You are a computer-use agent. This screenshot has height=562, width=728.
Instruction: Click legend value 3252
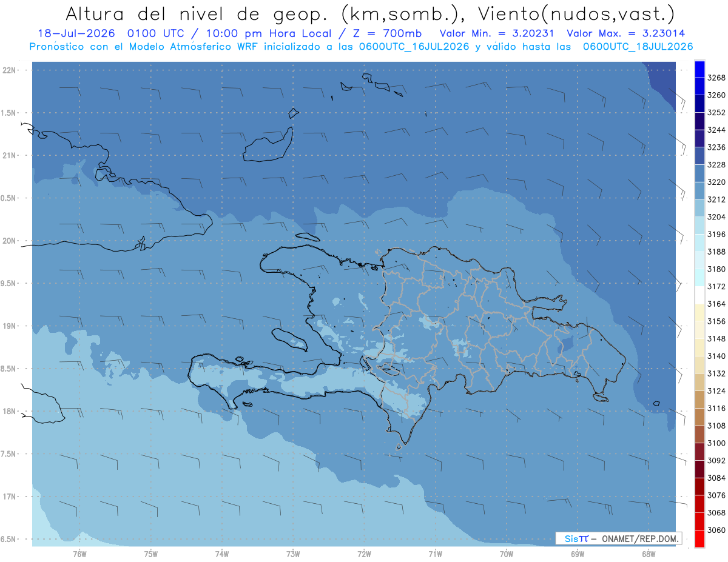[716, 113]
